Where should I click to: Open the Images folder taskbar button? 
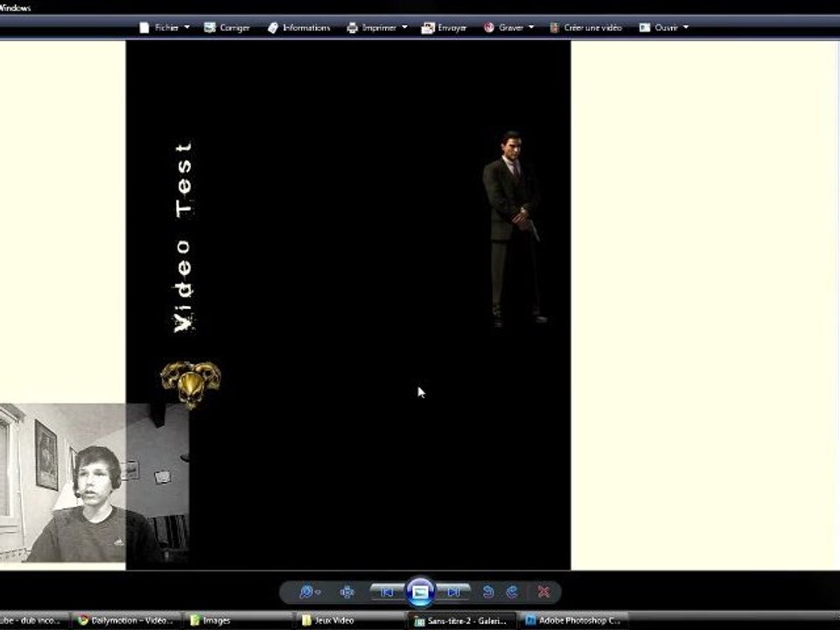[x=238, y=620]
